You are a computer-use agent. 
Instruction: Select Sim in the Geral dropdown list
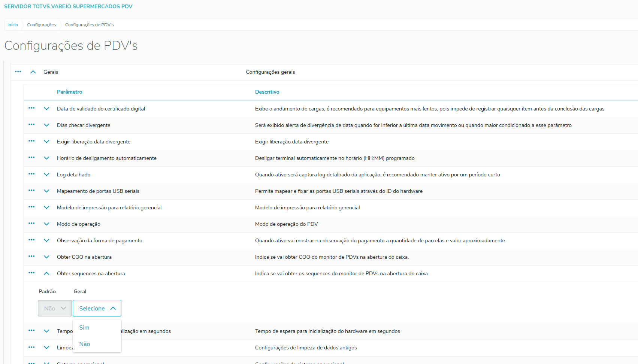coord(84,328)
